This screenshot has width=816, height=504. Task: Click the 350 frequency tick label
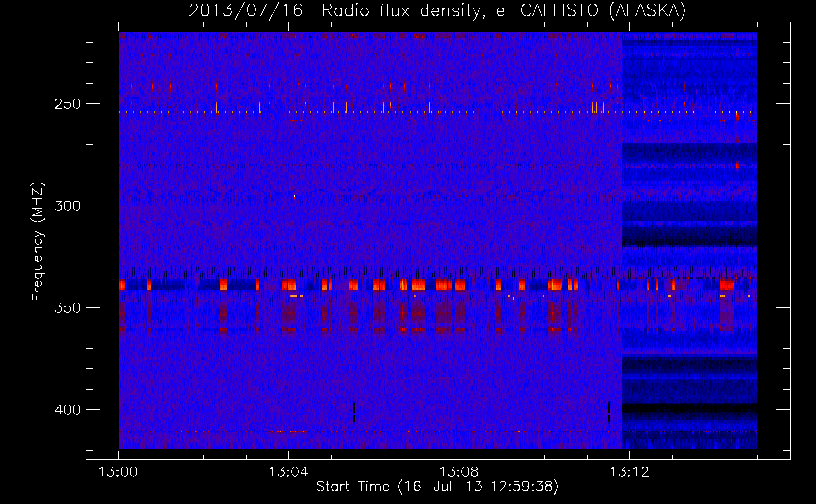(68, 308)
